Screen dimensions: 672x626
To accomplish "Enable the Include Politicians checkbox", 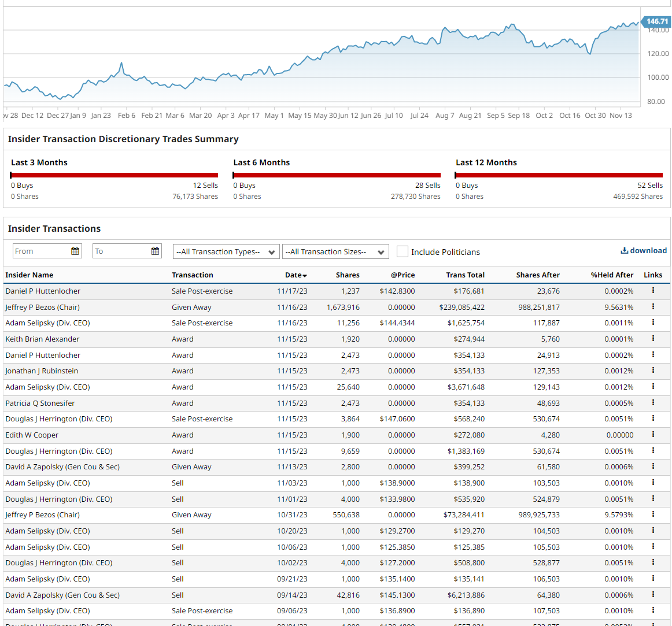I will (x=403, y=251).
